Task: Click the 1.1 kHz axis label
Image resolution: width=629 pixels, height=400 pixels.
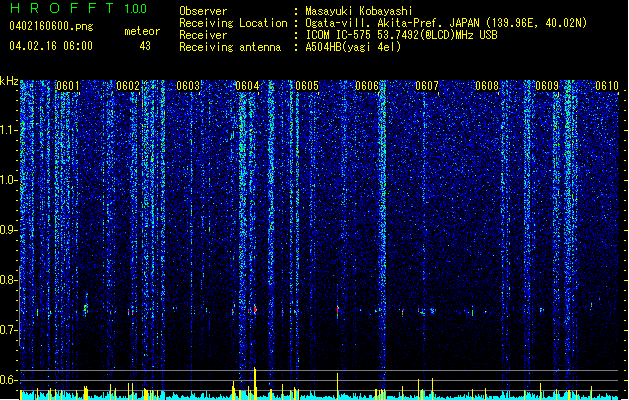Action: pos(9,130)
